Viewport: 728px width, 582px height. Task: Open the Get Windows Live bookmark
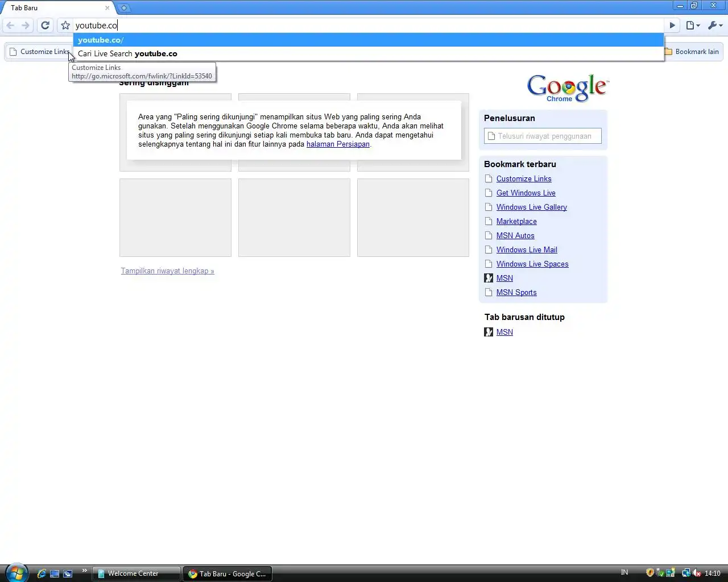(526, 193)
